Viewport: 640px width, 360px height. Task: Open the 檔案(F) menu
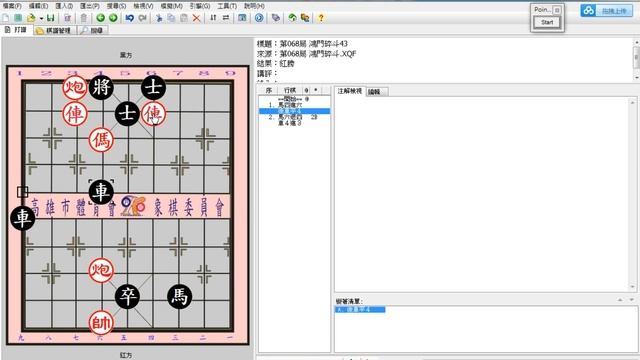(12, 6)
